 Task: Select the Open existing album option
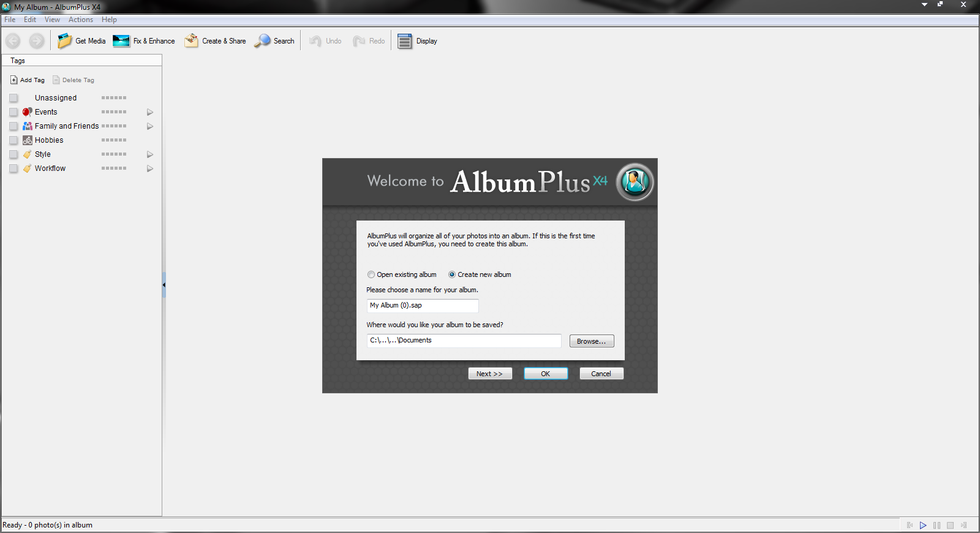coord(371,274)
